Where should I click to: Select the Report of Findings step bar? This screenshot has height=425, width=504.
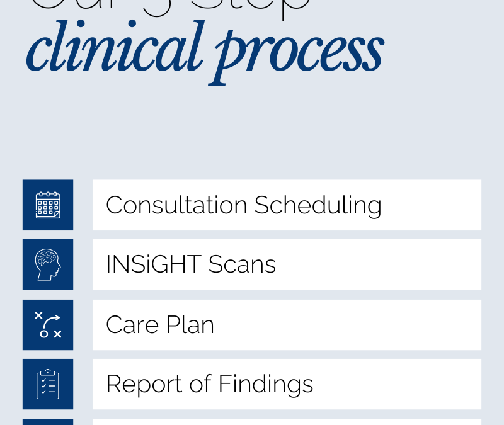coord(287,384)
